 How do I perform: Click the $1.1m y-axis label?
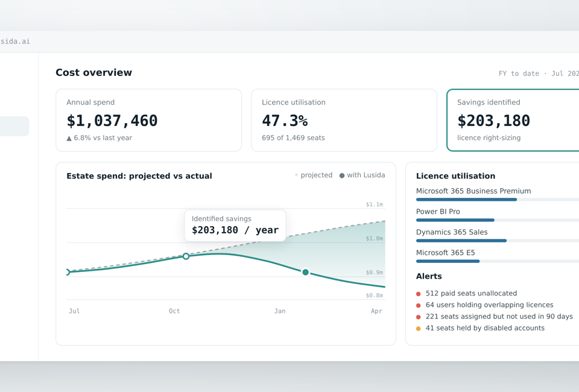point(375,204)
